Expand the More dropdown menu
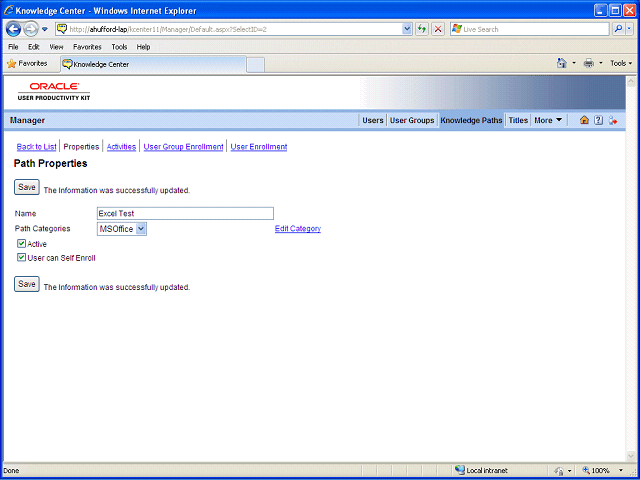640x480 pixels. (548, 120)
